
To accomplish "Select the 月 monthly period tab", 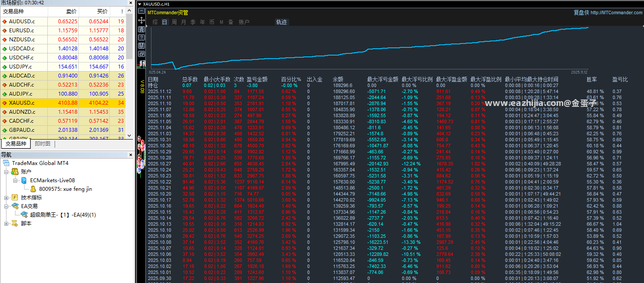I will coord(183,22).
